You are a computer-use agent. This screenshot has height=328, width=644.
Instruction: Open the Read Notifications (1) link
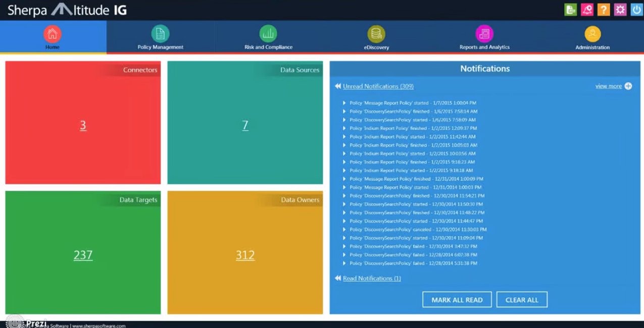(372, 279)
